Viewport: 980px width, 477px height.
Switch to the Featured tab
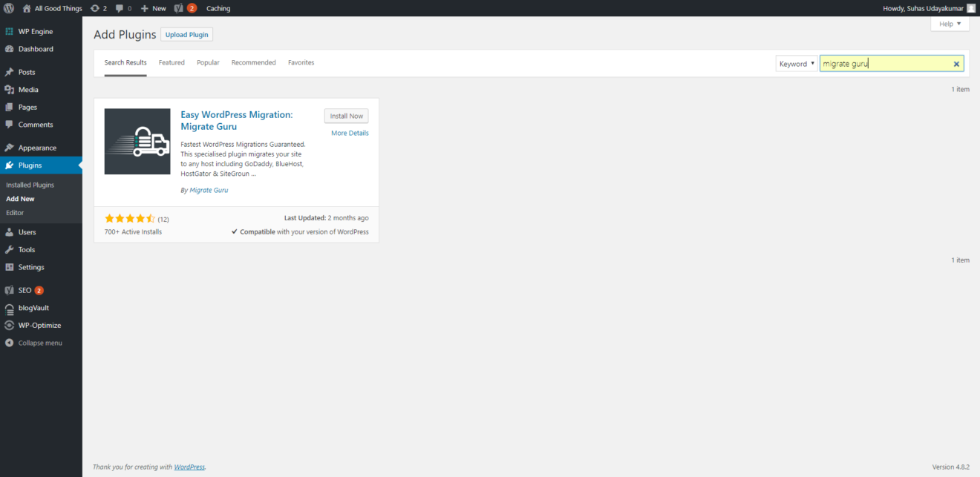click(171, 63)
